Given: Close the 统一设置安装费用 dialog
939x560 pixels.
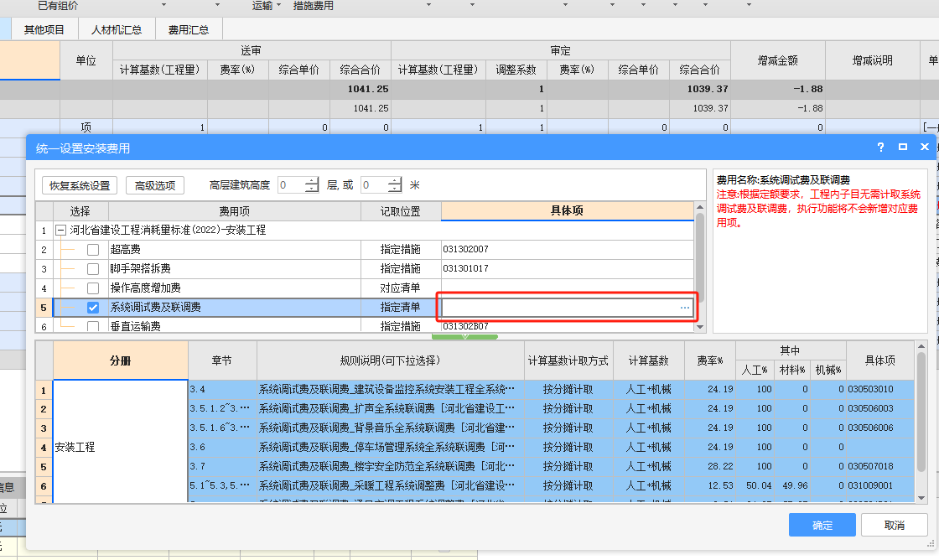Looking at the screenshot, I should point(925,148).
